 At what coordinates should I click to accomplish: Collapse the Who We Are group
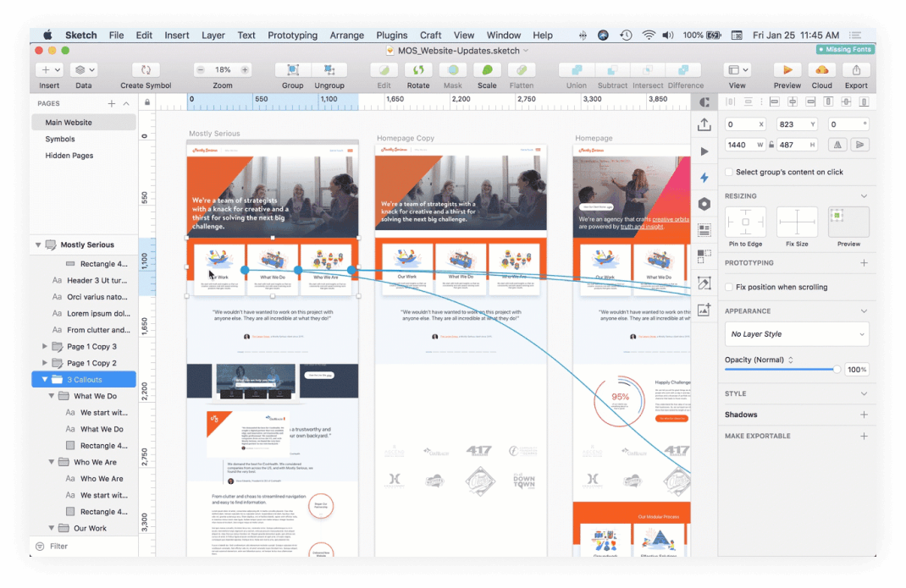tap(52, 462)
